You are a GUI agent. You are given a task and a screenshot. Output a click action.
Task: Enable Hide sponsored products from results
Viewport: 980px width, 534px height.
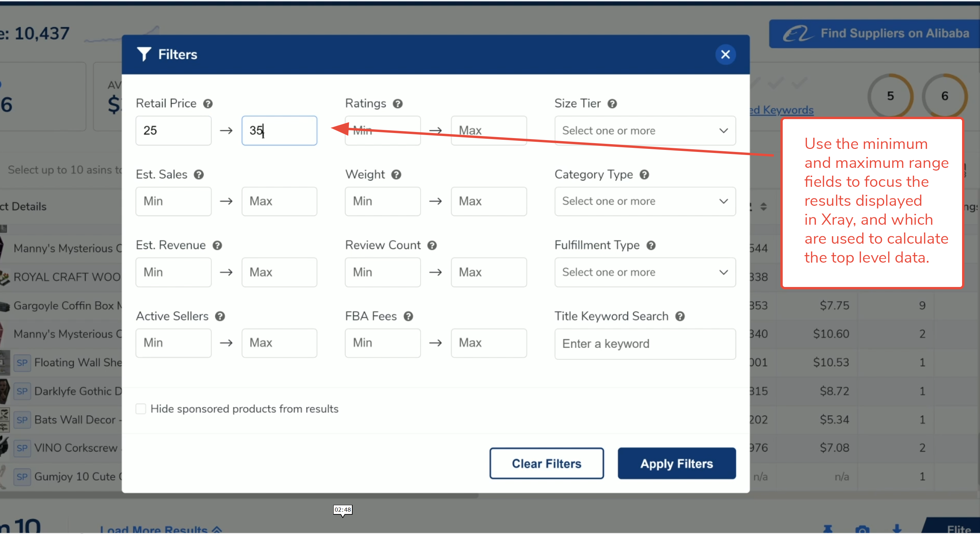point(141,409)
